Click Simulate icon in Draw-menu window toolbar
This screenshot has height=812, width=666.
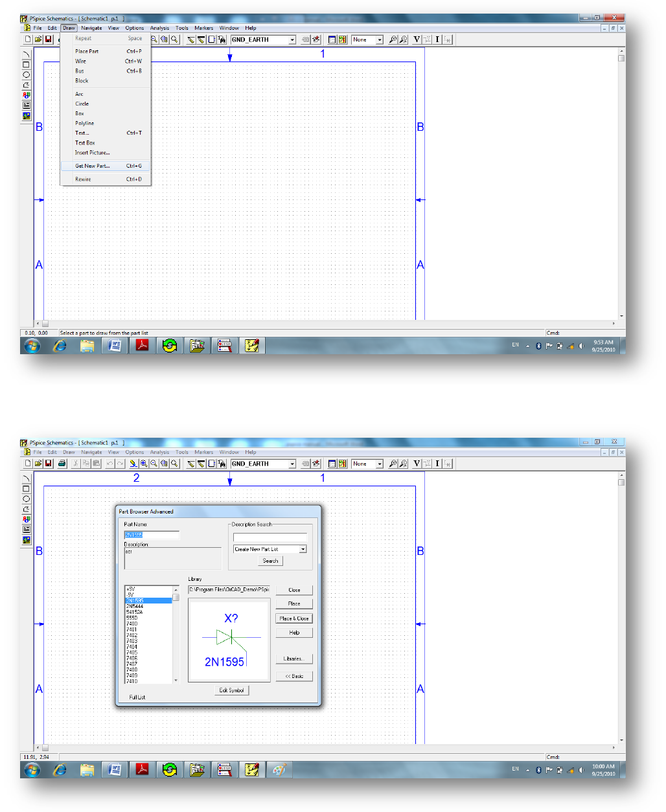point(342,39)
